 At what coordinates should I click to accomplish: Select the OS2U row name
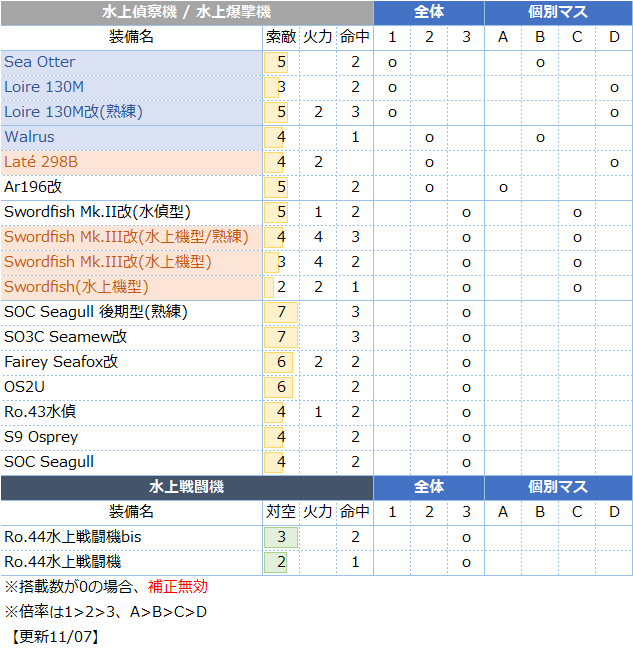click(x=25, y=387)
